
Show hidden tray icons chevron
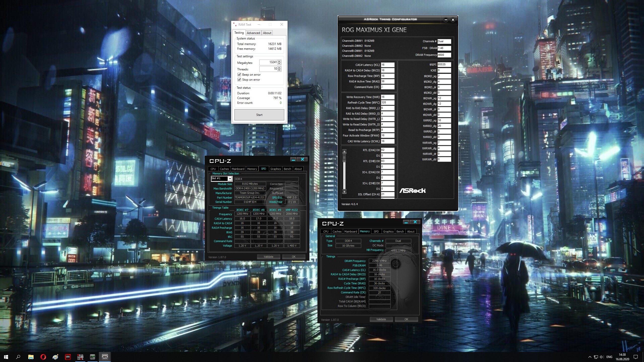[x=590, y=357]
